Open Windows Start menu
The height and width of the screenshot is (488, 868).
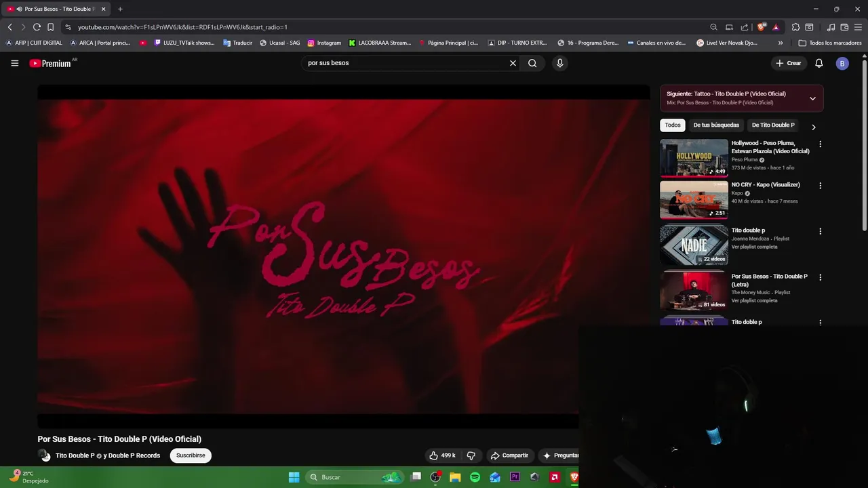point(294,477)
